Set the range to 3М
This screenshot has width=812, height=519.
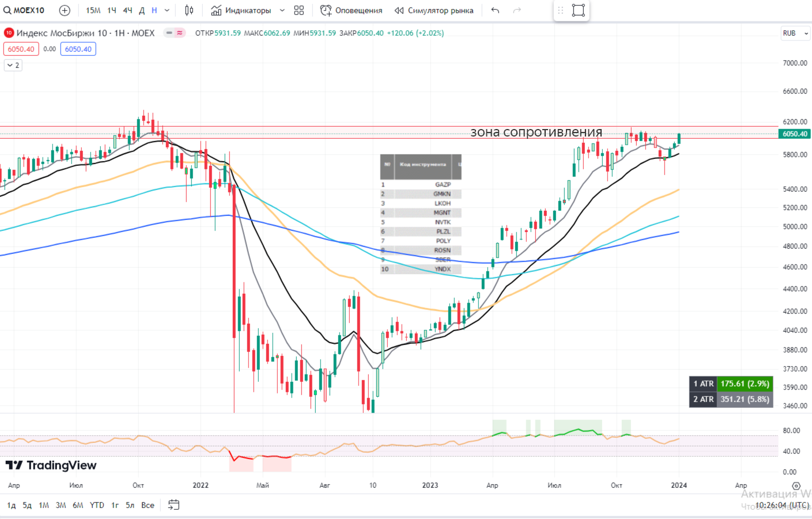(61, 505)
